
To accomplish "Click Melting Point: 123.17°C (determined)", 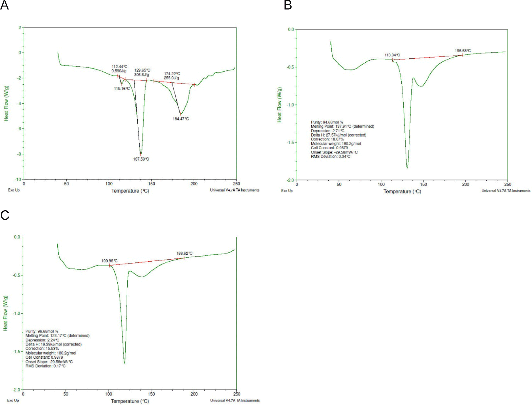I will pyautogui.click(x=58, y=336).
